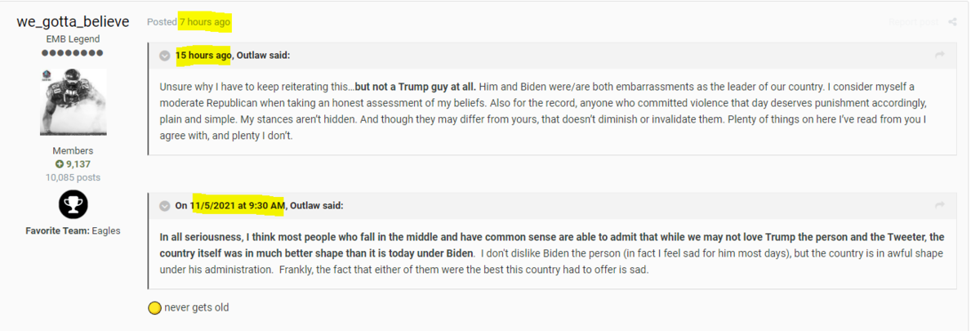Click the 9,137 reputation score
Viewport: 980px width, 331px height.
click(x=78, y=164)
